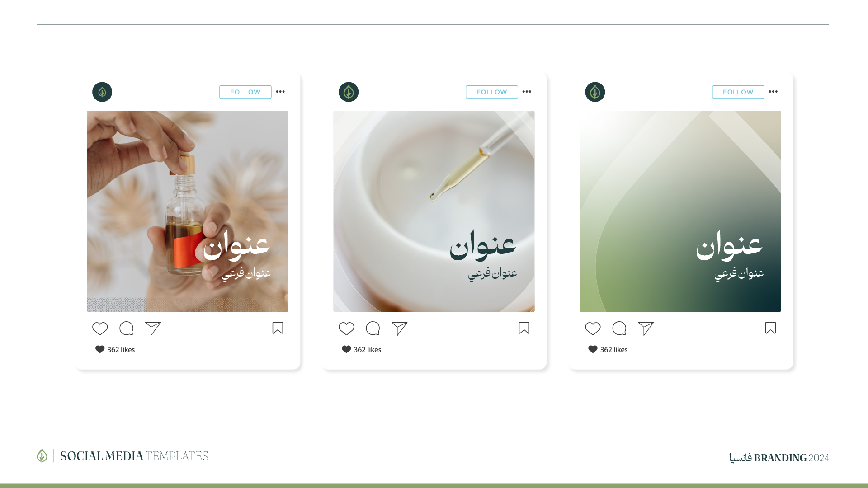Open comments on the third post
The width and height of the screenshot is (868, 488).
(x=619, y=328)
